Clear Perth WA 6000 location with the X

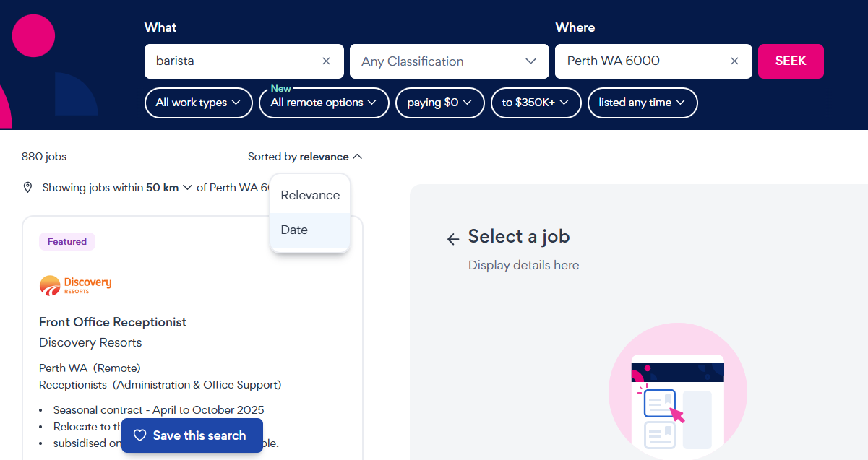click(x=734, y=61)
